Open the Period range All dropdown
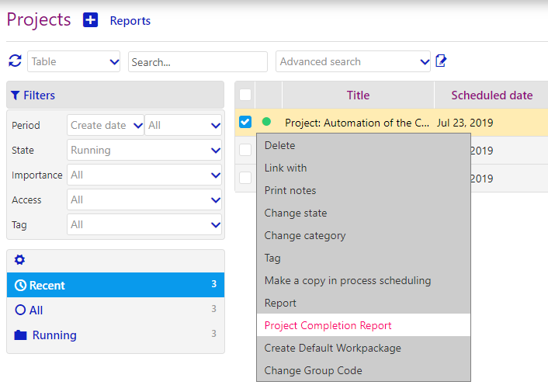 pos(183,125)
